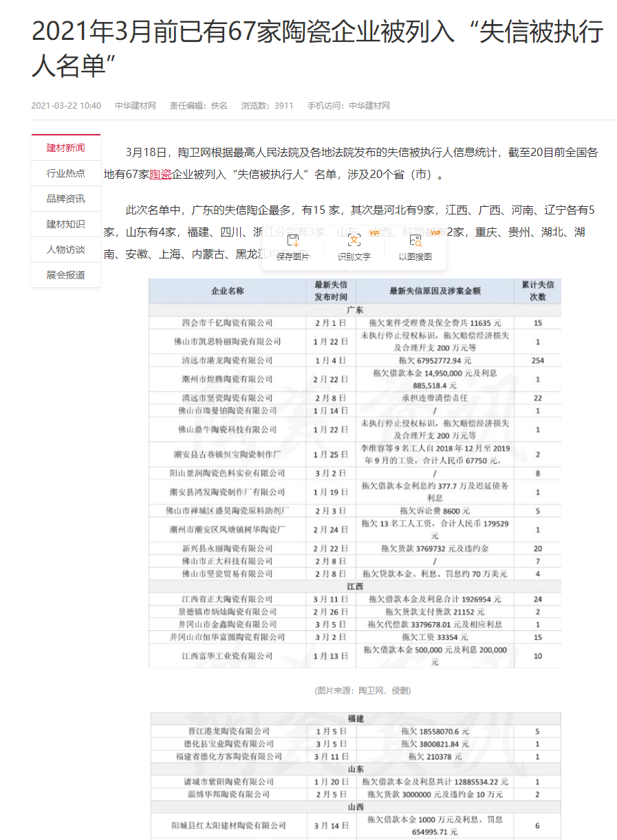Screen dimensions: 617x840
Task: Click 最新失信原因及涉案金额 column header
Action: click(x=435, y=291)
